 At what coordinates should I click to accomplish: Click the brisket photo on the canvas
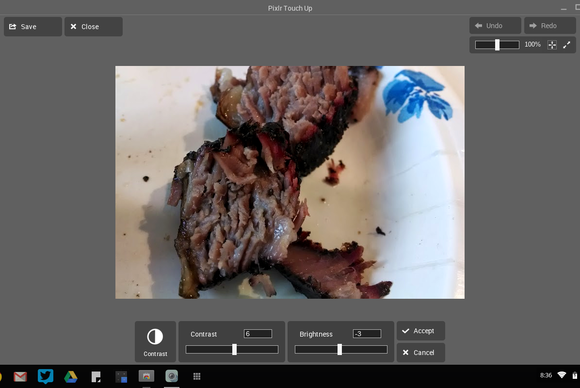[290, 182]
